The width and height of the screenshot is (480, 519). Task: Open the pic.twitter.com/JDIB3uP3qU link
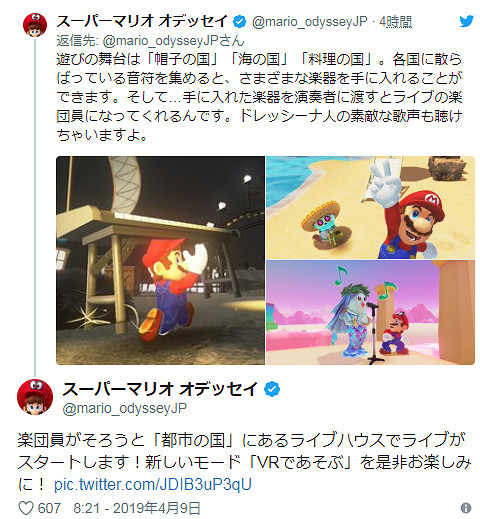pos(153,484)
